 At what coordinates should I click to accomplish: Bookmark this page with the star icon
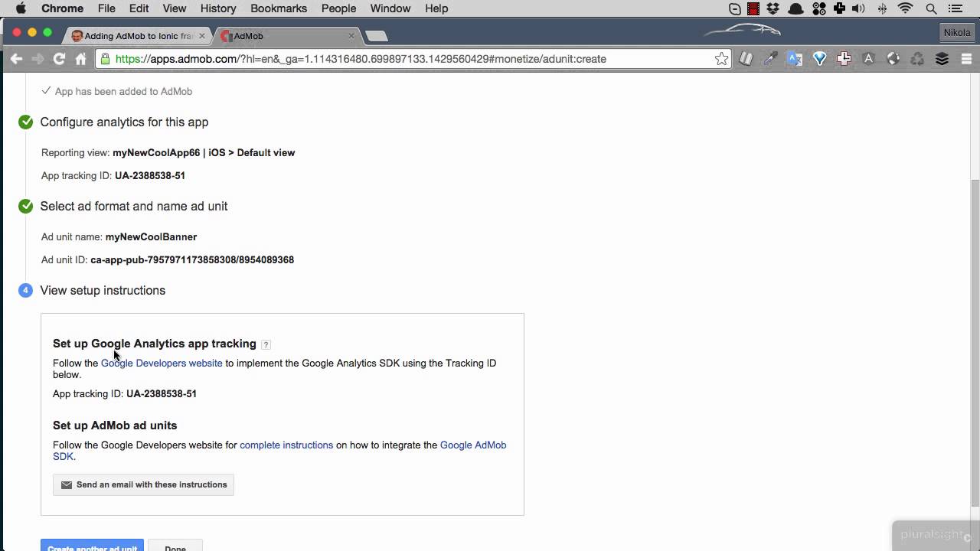721,59
